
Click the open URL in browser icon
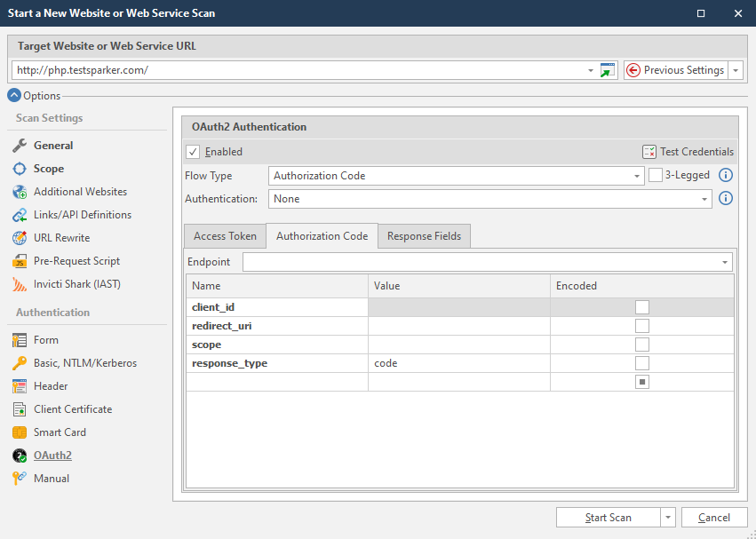point(608,71)
